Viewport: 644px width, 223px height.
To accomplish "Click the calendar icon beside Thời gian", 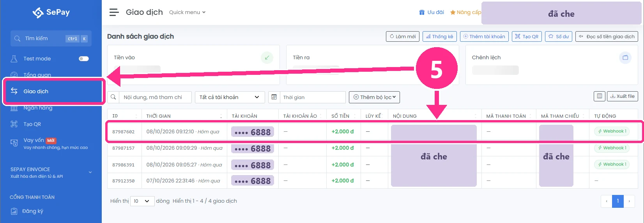I will click(274, 97).
